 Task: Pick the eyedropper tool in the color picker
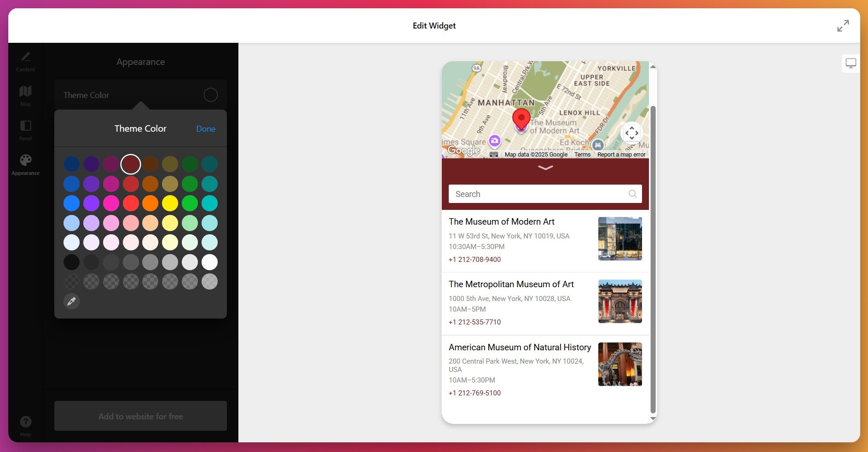tap(71, 301)
